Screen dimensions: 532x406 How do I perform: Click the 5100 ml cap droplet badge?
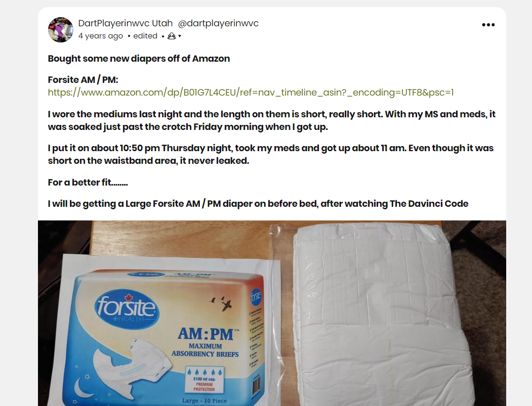pos(204,380)
